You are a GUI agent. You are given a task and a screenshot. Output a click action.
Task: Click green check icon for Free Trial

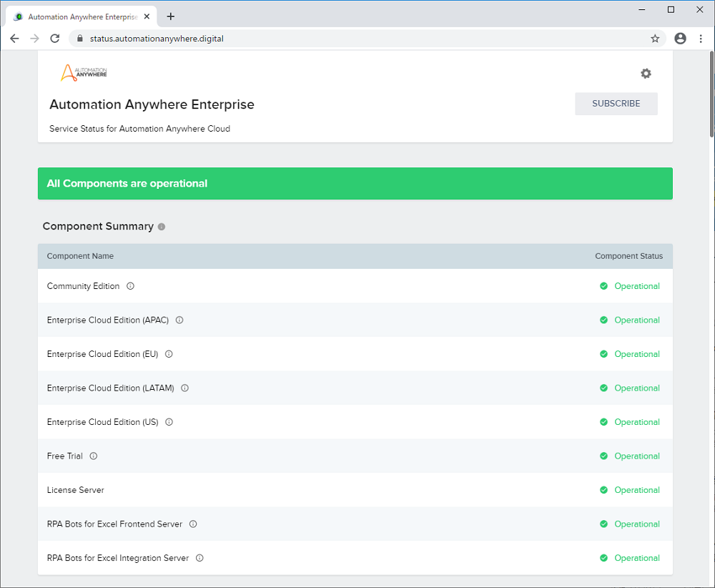coord(603,456)
